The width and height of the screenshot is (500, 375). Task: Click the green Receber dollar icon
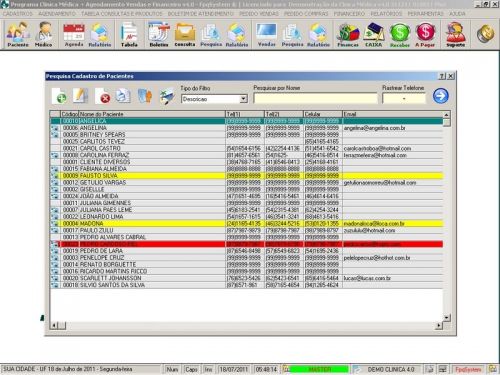tap(400, 34)
